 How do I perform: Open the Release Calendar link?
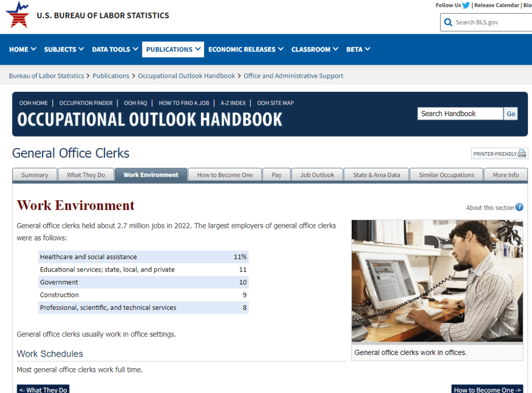[x=496, y=5]
